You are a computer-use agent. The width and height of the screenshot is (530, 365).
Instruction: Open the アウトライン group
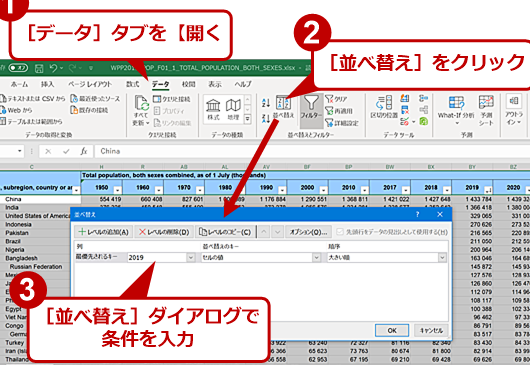point(514,110)
